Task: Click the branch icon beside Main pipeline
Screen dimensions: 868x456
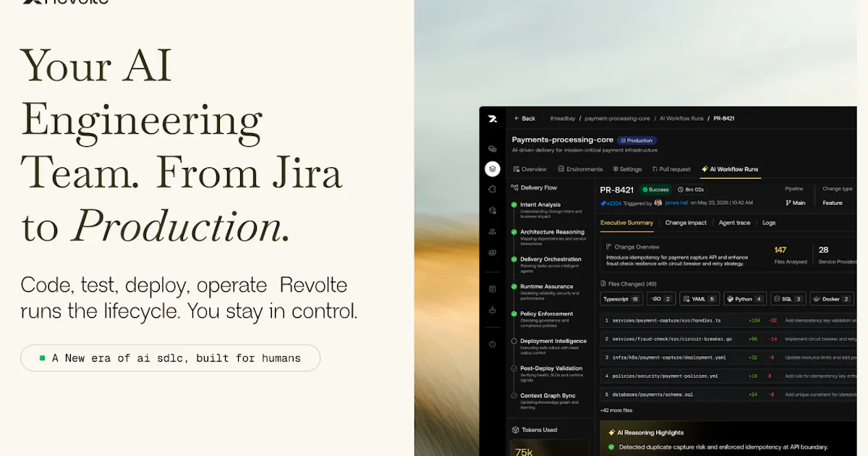Action: (788, 203)
